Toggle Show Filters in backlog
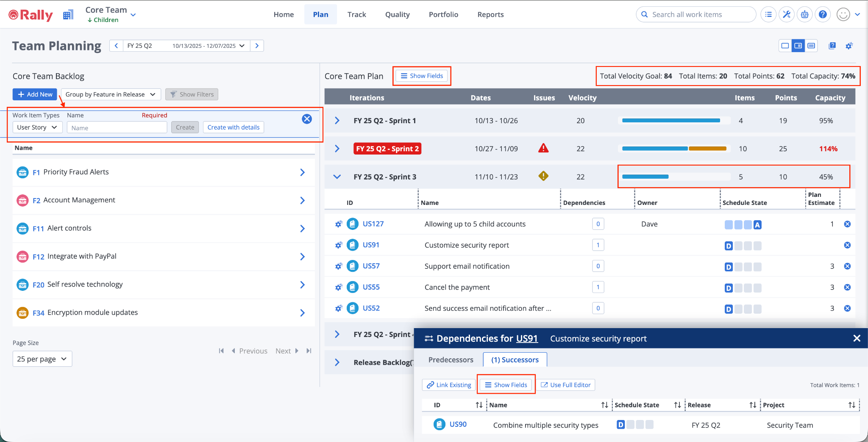This screenshot has height=442, width=868. [x=192, y=94]
